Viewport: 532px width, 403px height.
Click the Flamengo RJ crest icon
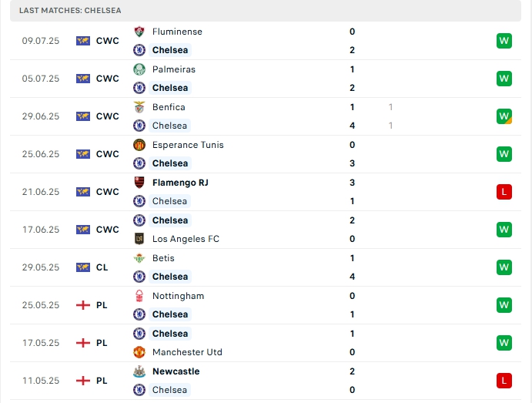(x=139, y=183)
